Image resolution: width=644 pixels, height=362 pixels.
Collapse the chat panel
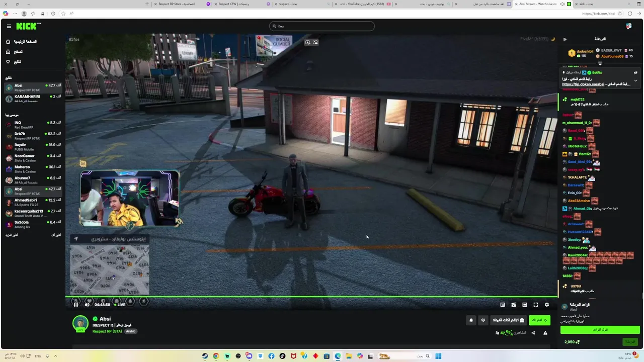(565, 39)
